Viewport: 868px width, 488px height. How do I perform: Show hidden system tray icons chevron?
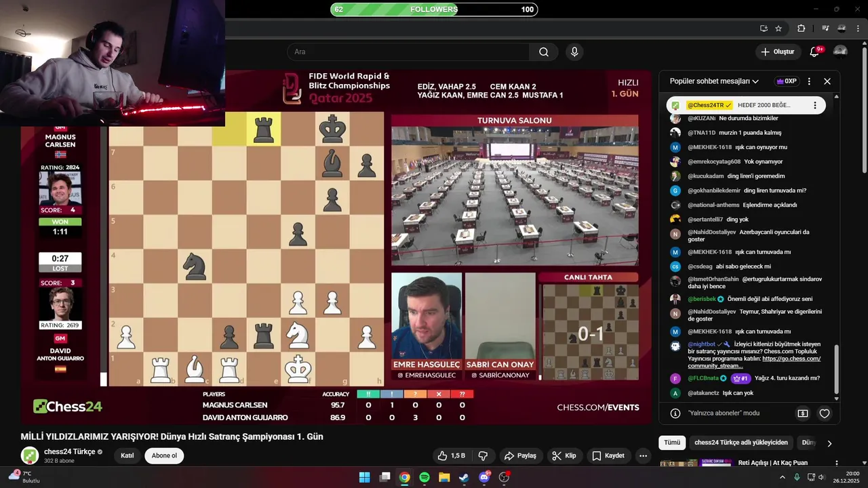click(x=782, y=477)
